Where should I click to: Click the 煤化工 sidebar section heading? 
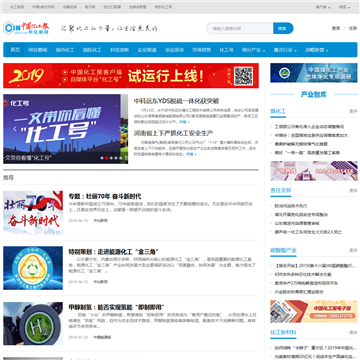pos(278,111)
